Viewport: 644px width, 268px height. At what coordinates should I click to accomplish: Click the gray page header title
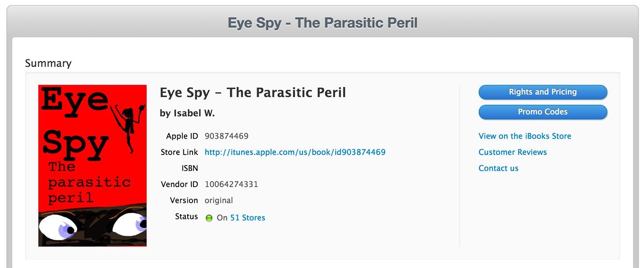click(x=322, y=23)
